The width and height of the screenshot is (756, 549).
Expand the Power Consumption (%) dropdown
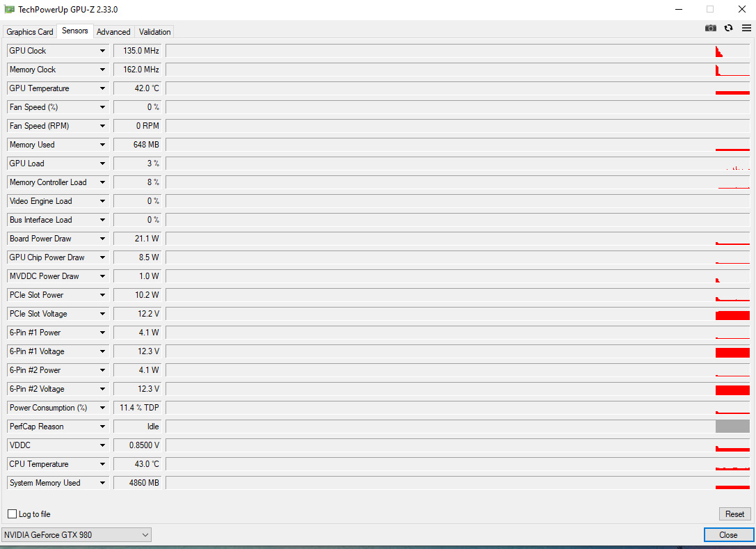pyautogui.click(x=103, y=408)
